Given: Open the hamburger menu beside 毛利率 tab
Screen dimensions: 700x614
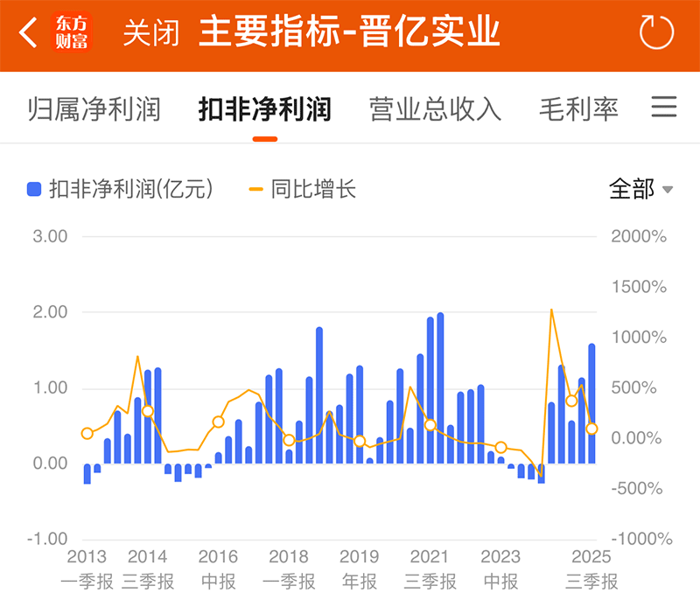Looking at the screenshot, I should pyautogui.click(x=664, y=108).
